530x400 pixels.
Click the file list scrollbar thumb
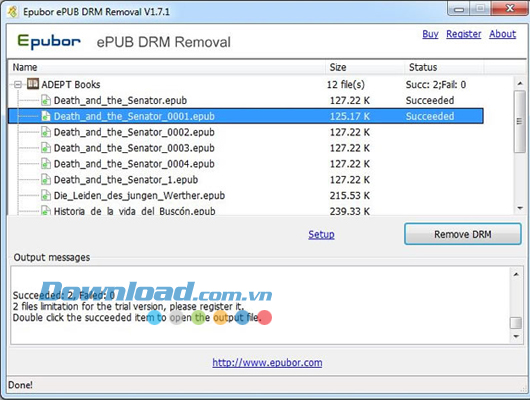pos(520,122)
